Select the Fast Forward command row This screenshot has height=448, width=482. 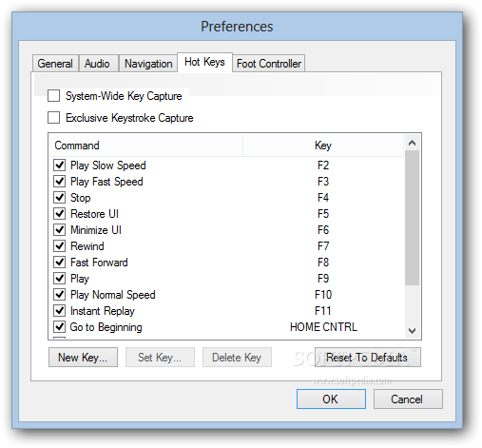(x=227, y=263)
